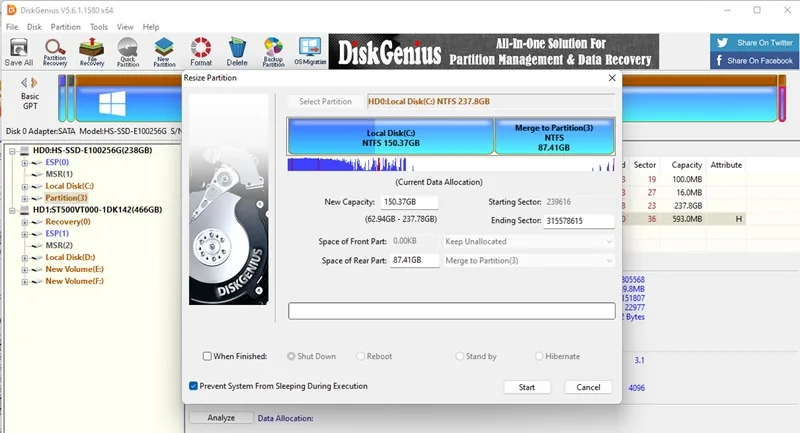Select MSR(2) in the disk tree
The image size is (800, 433).
[59, 245]
